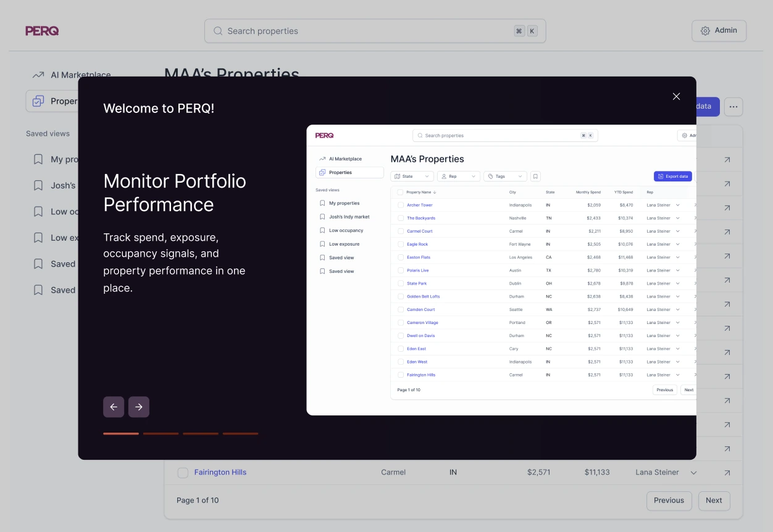Click the keyboard shortcut hint in the search bar
Screen dimensions: 773x532
[525, 31]
